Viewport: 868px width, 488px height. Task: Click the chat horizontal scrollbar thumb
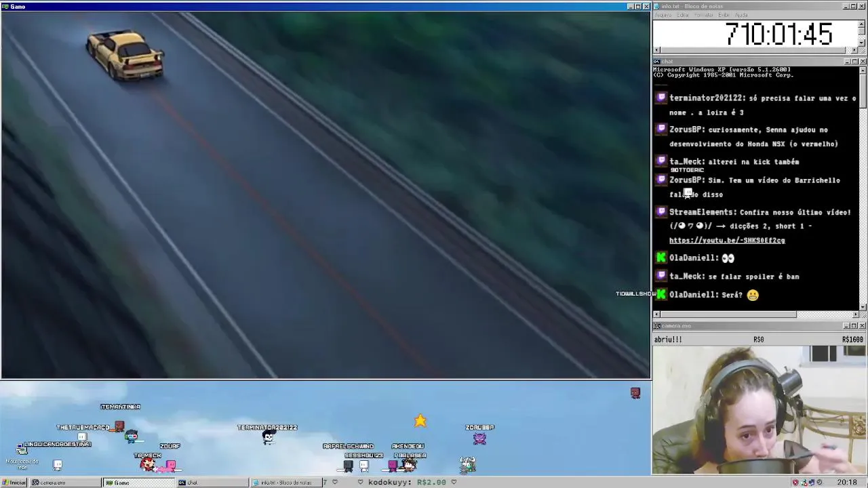point(728,314)
